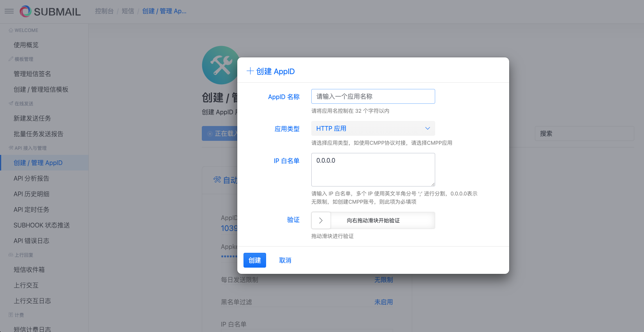
Task: Click the tools icon on the teal circle
Action: (221, 65)
